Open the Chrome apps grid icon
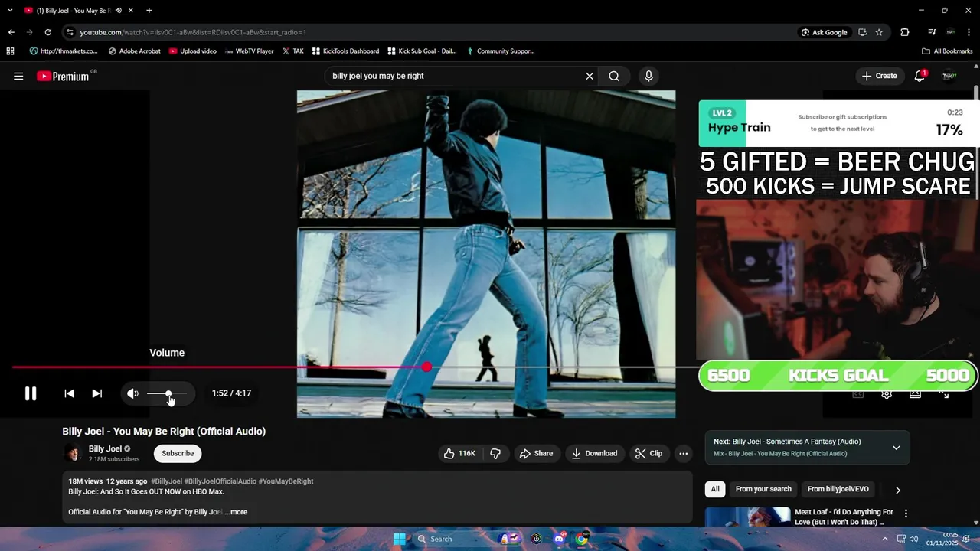The height and width of the screenshot is (551, 980). (10, 51)
